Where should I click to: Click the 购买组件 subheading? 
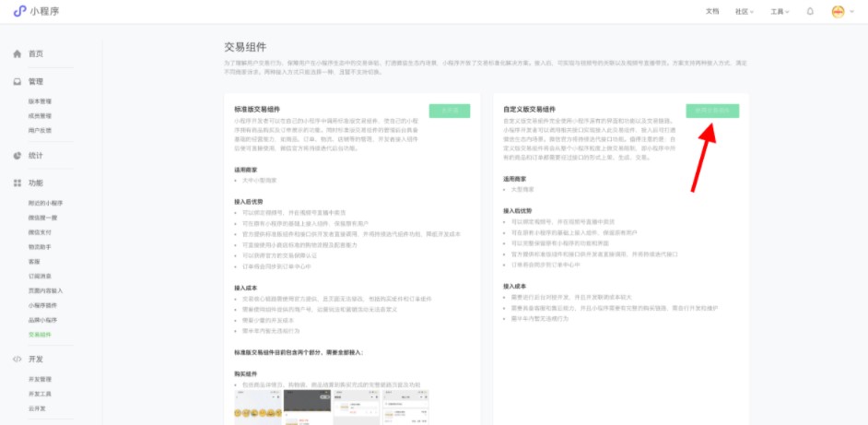(x=246, y=373)
